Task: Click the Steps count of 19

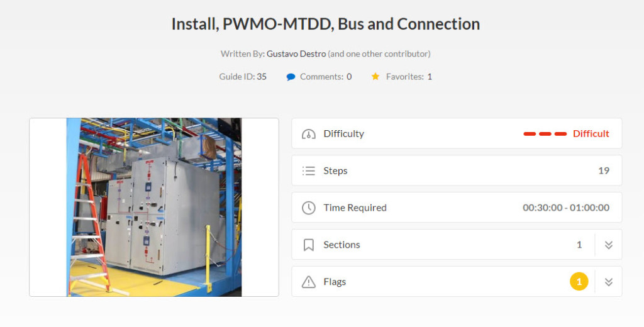Action: pos(603,170)
